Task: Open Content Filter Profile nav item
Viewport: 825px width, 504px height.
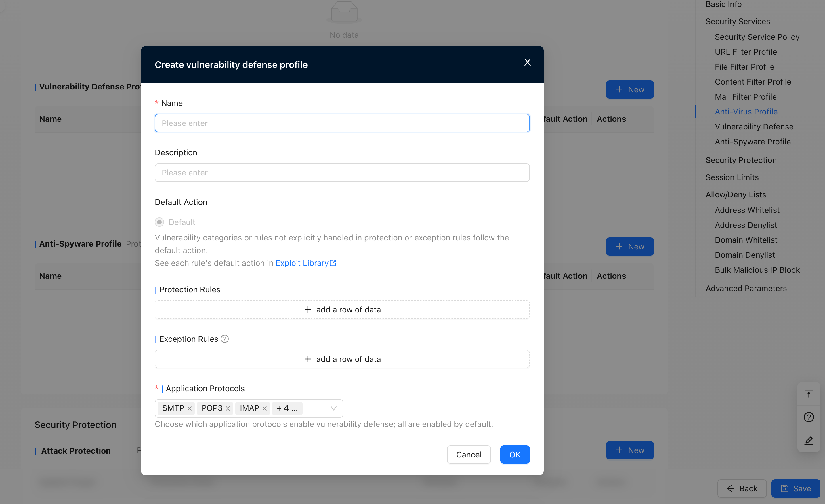Action: [x=753, y=82]
